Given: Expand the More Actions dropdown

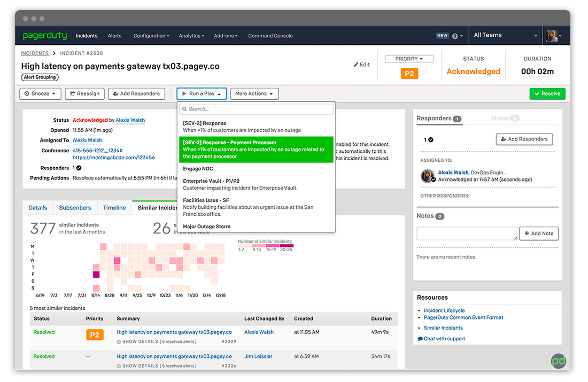Looking at the screenshot, I should point(254,93).
